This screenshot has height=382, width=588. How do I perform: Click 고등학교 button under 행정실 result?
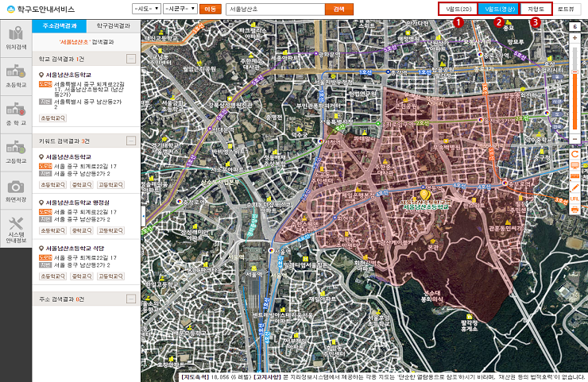click(x=110, y=230)
